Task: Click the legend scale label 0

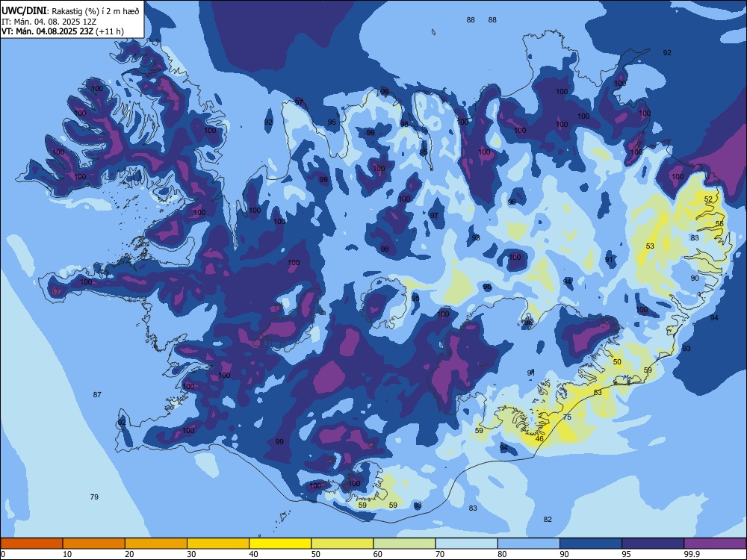Action: coord(3,554)
